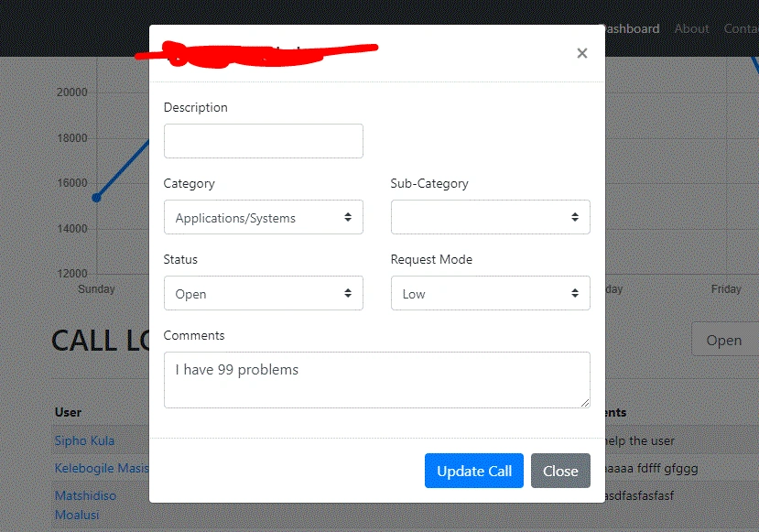The width and height of the screenshot is (759, 532).
Task: Click the Description text field
Action: coord(264,141)
